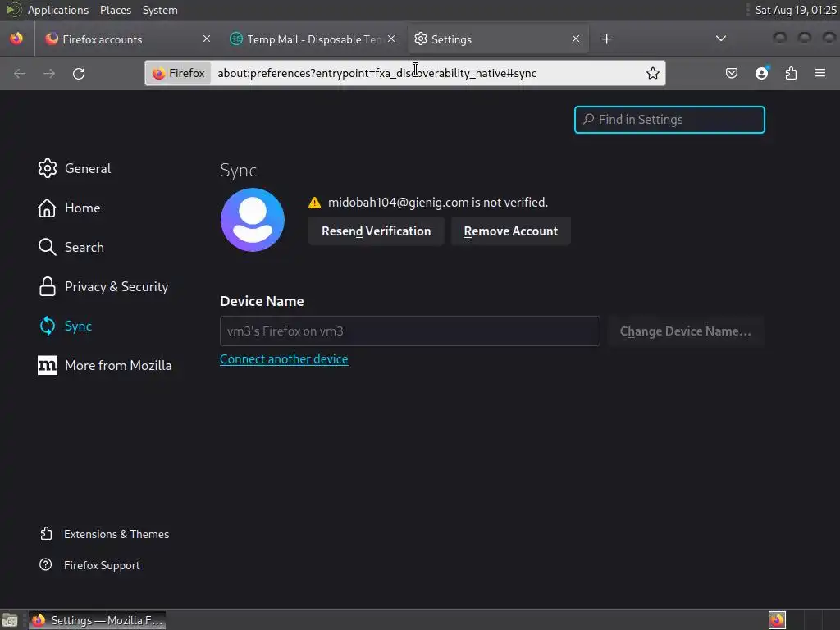Viewport: 840px width, 630px height.
Task: Click the clock Sat Aug 19, 01:25
Action: (796, 10)
